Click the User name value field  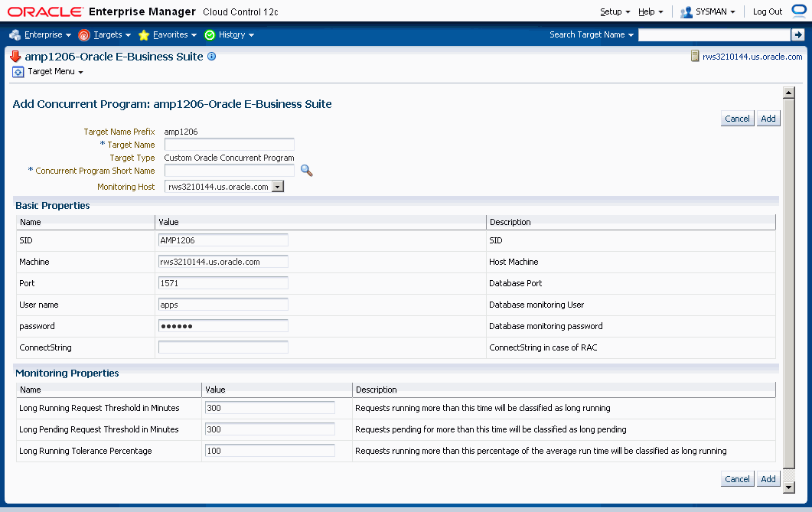coord(223,305)
